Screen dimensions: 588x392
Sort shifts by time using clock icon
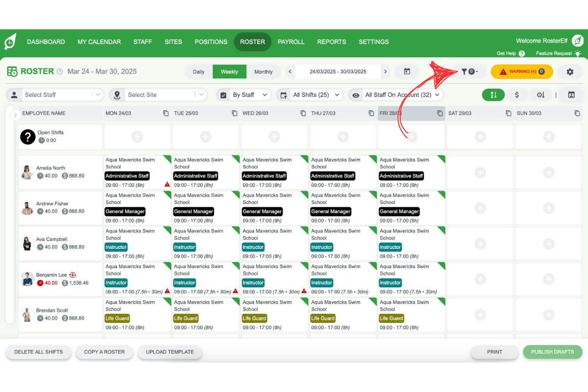pyautogui.click(x=540, y=95)
